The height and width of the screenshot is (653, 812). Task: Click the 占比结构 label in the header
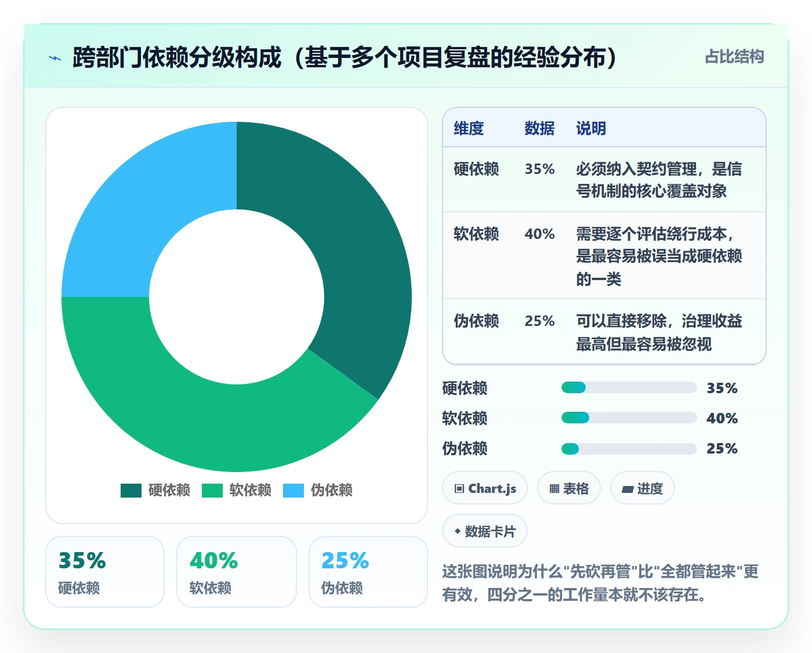coord(734,57)
